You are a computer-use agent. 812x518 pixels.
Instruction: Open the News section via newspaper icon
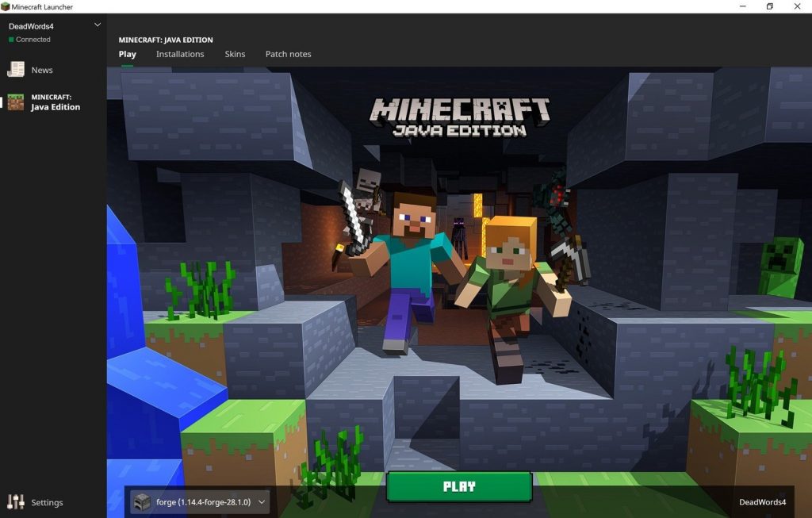pos(16,70)
